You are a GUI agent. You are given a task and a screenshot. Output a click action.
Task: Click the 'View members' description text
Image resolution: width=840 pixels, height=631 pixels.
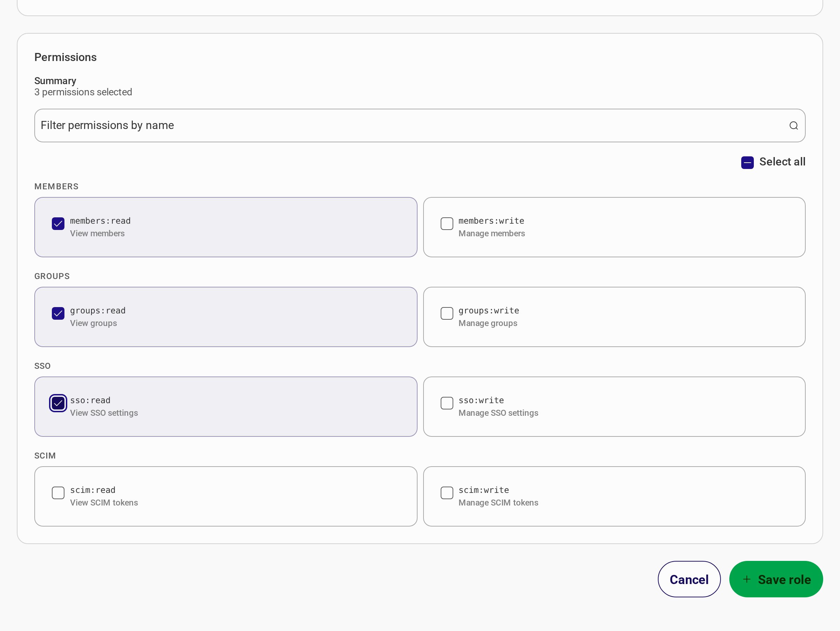click(97, 233)
